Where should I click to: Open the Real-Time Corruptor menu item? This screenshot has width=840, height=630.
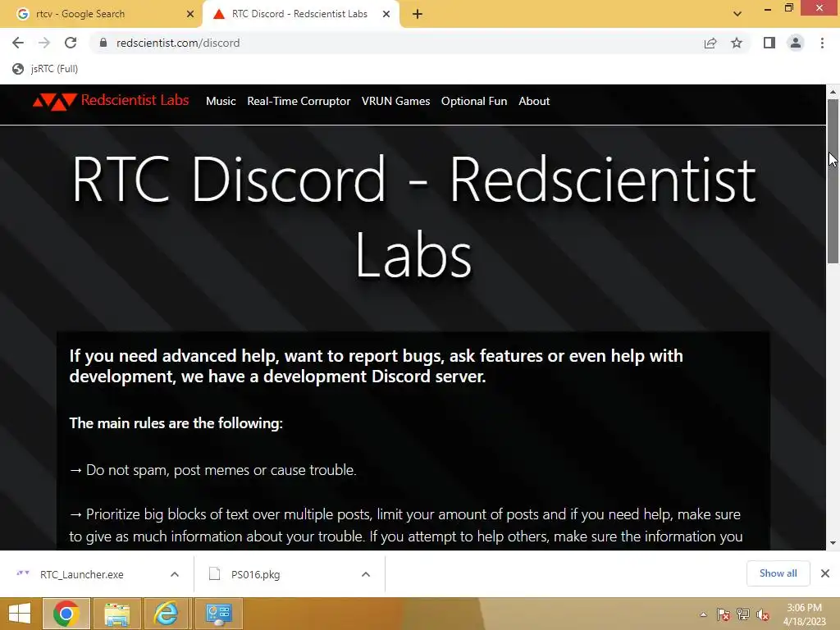pyautogui.click(x=299, y=101)
